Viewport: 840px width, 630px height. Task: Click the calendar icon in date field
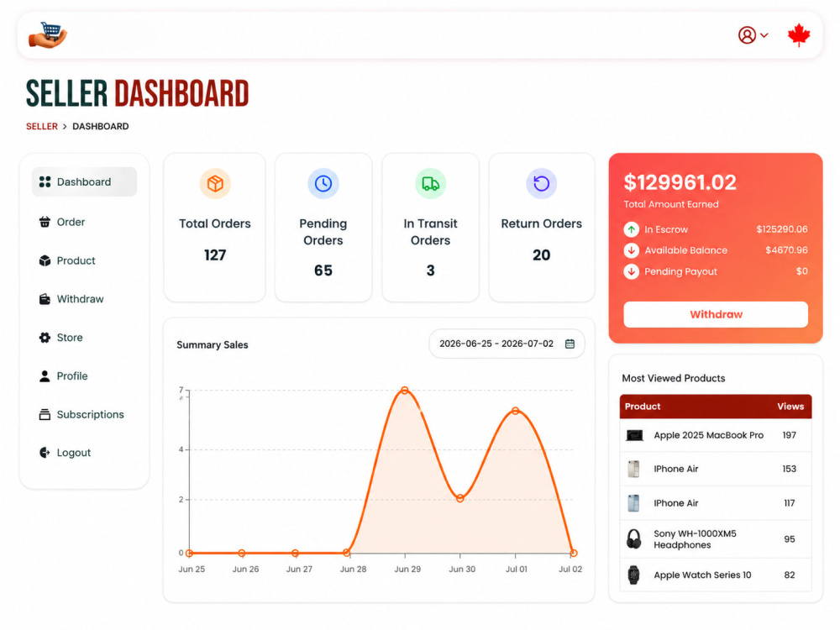[x=570, y=344]
